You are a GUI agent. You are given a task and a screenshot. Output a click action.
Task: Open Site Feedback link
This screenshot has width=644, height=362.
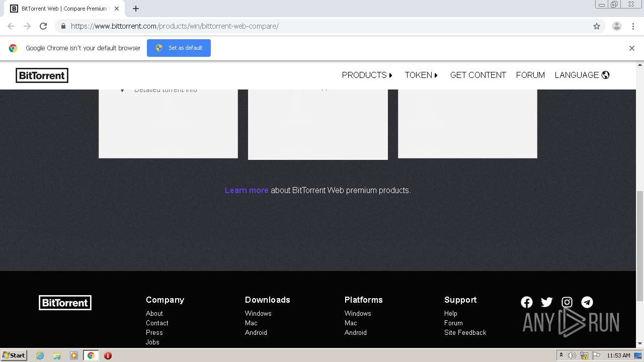coord(465,332)
